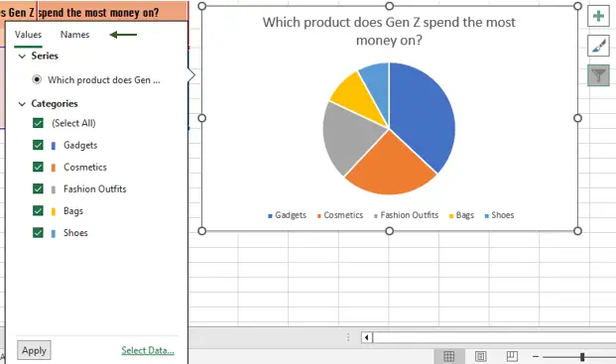The width and height of the screenshot is (616, 364).
Task: Switch to the Names tab
Action: point(74,35)
